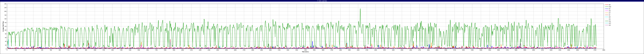Select the 'sdf' legend entry
Screen dimensions: 644x54
[x=610, y=13]
